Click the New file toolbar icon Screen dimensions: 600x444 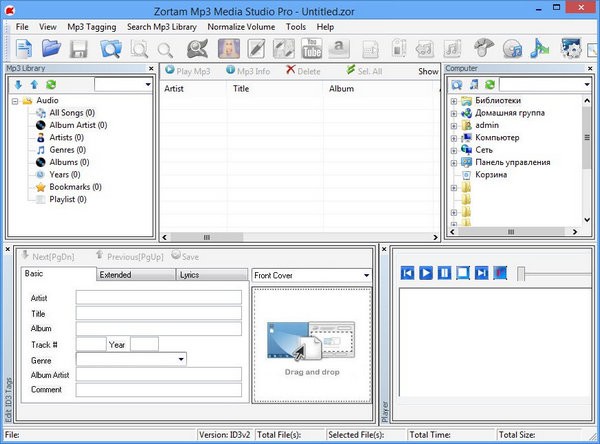coord(22,47)
